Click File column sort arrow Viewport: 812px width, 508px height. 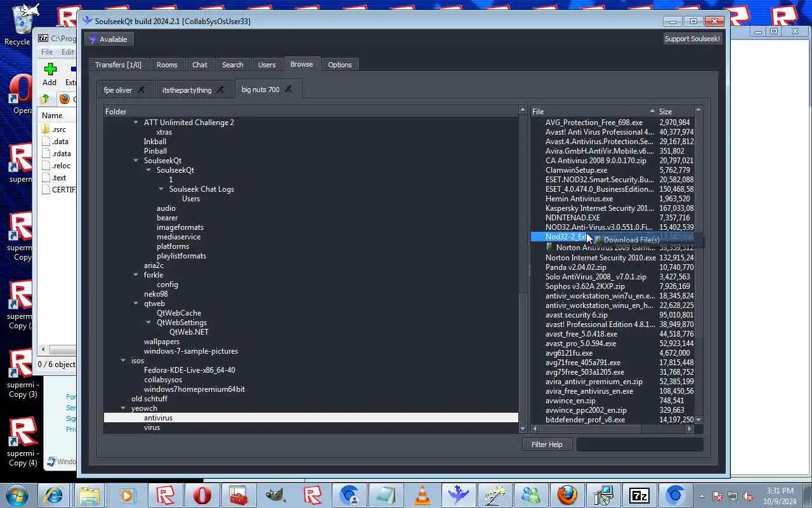(652, 112)
